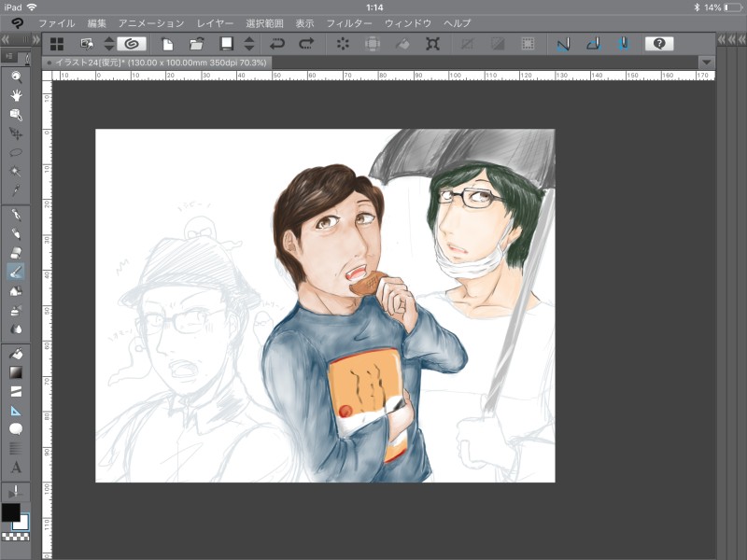Select the Zoom magnifier tool
Screen dimensions: 747x560
click(x=16, y=77)
